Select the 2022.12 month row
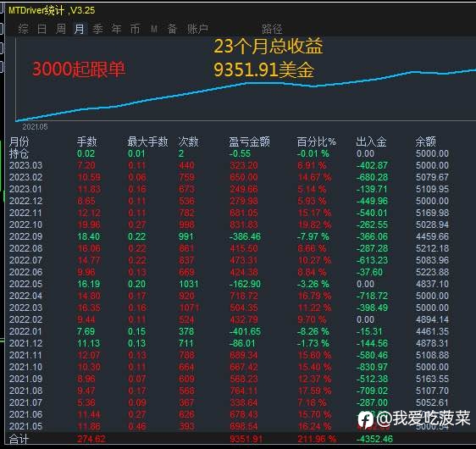Screen dimensions: 476x449 (230, 201)
